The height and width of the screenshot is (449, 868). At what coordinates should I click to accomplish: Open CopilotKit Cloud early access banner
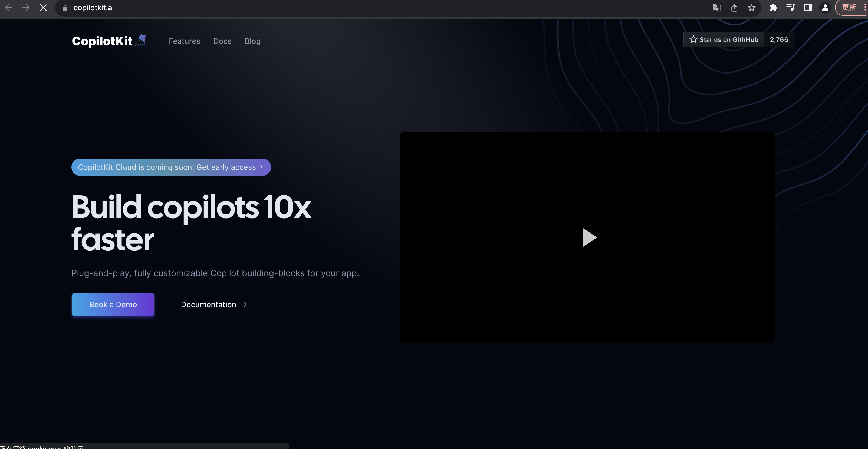[171, 167]
